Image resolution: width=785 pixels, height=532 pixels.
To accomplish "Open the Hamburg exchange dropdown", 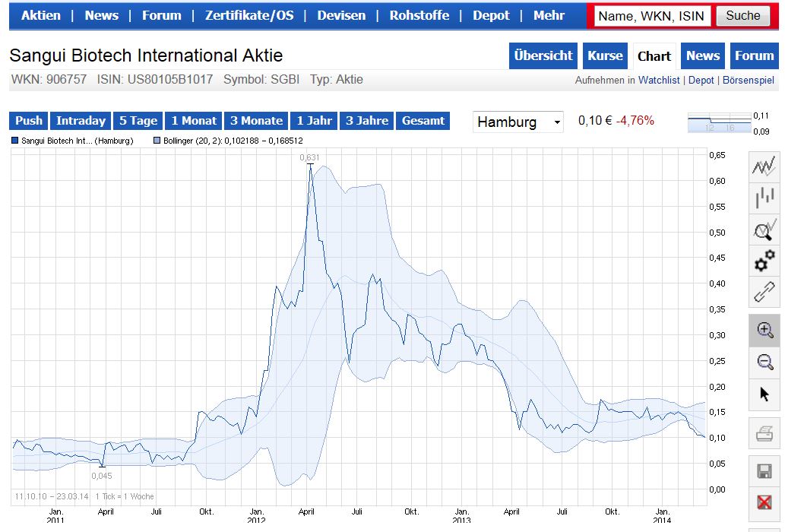I will click(518, 122).
